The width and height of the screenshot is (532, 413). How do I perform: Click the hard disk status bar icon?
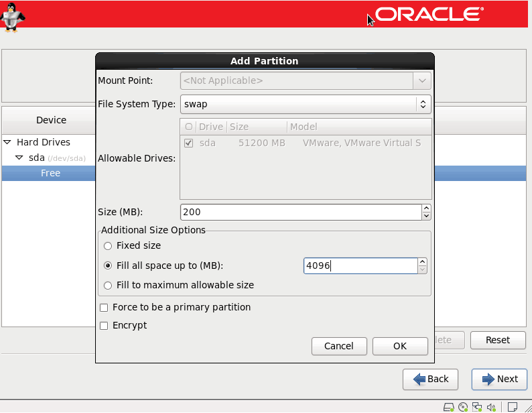tap(448, 407)
